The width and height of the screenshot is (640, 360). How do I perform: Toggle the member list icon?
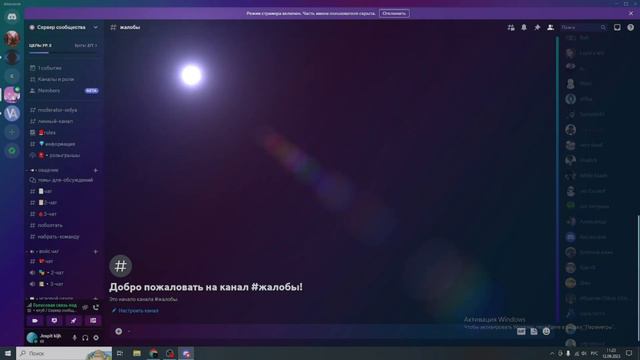[550, 27]
